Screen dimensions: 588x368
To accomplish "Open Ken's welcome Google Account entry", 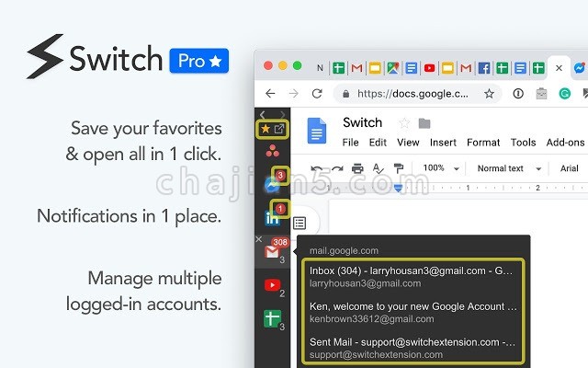I will pyautogui.click(x=413, y=313).
